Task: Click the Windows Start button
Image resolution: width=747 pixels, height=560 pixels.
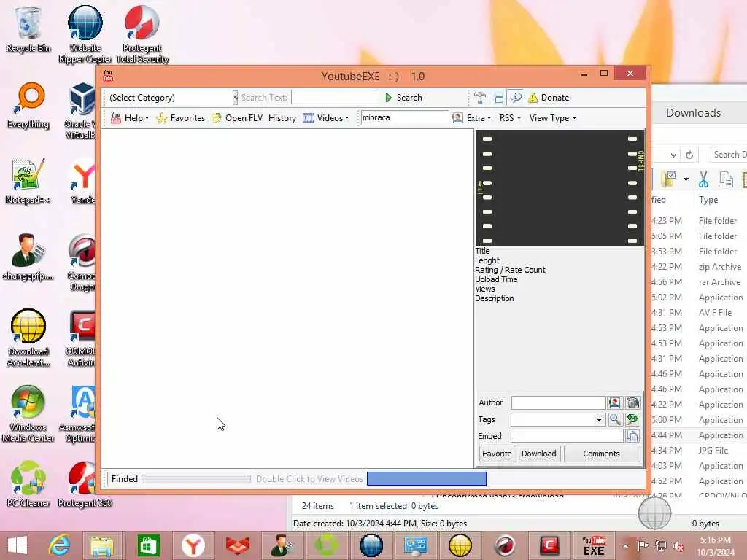Action: [18, 545]
